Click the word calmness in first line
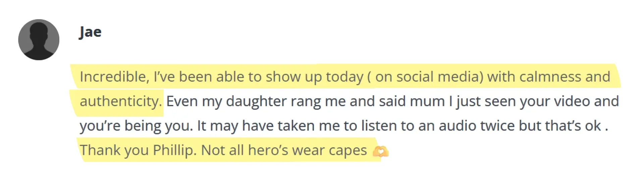The width and height of the screenshot is (644, 177). (550, 77)
